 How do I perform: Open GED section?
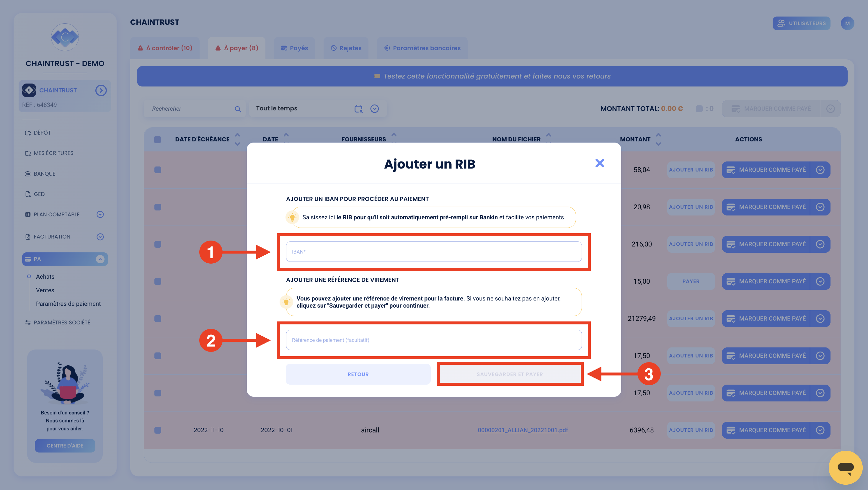[x=35, y=194]
